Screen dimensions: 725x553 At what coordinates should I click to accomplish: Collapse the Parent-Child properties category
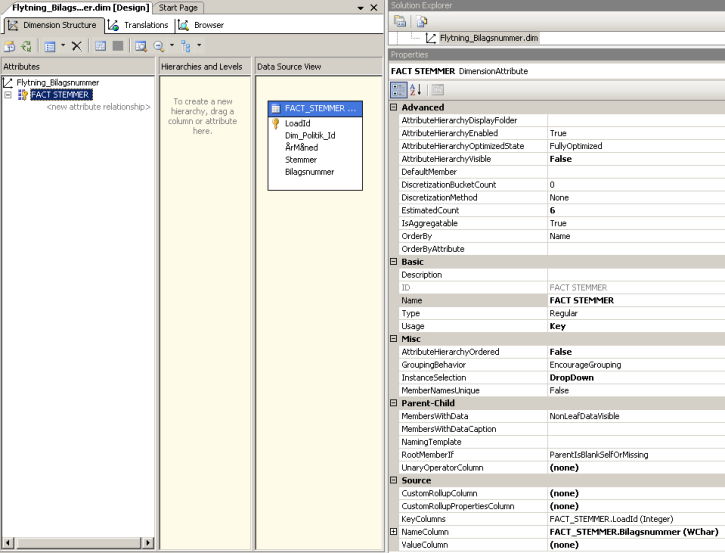(x=393, y=403)
